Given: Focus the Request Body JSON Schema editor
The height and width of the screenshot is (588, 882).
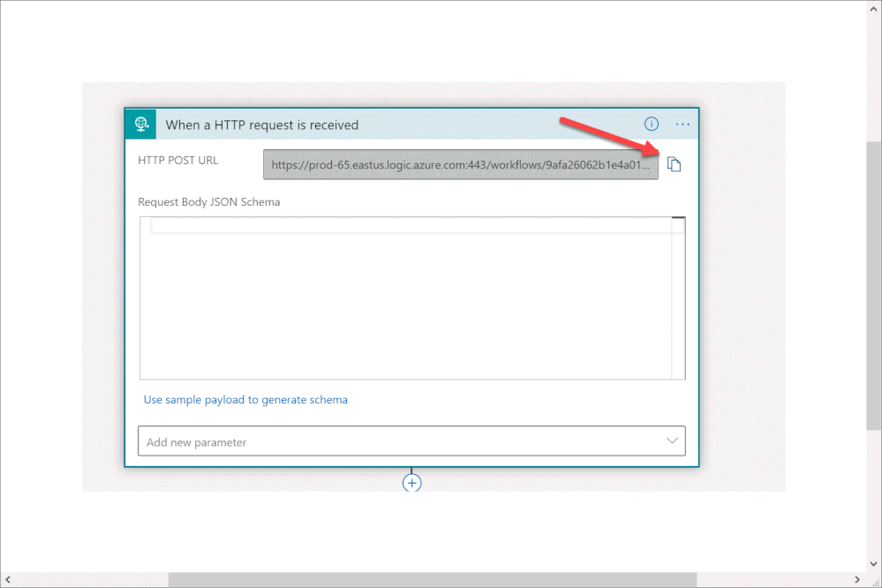Looking at the screenshot, I should pyautogui.click(x=412, y=298).
